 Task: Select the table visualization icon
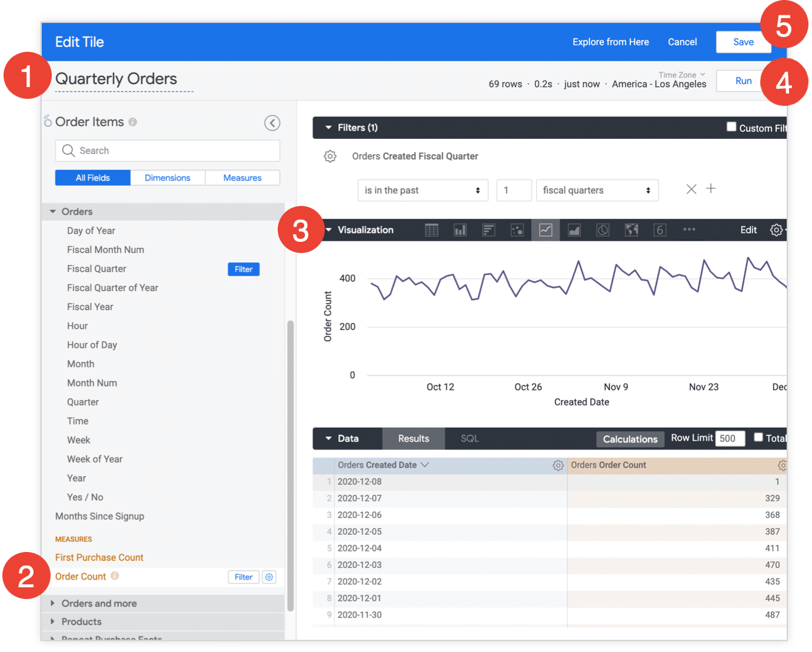431,230
